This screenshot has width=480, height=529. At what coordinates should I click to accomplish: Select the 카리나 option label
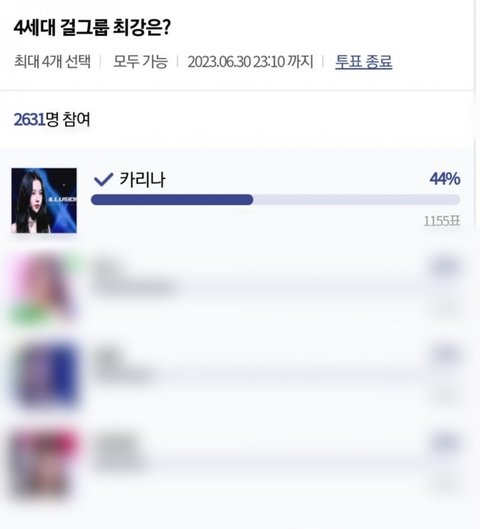(x=142, y=179)
